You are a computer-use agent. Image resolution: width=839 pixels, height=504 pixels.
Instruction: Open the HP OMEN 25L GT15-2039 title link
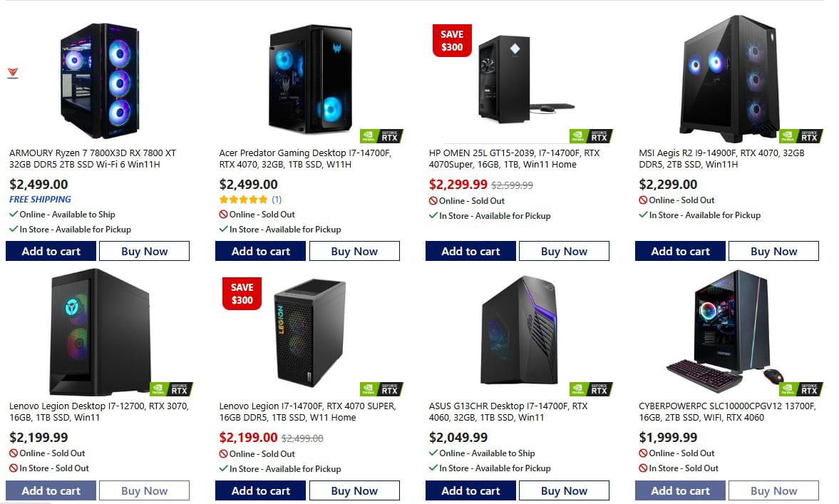tap(514, 158)
